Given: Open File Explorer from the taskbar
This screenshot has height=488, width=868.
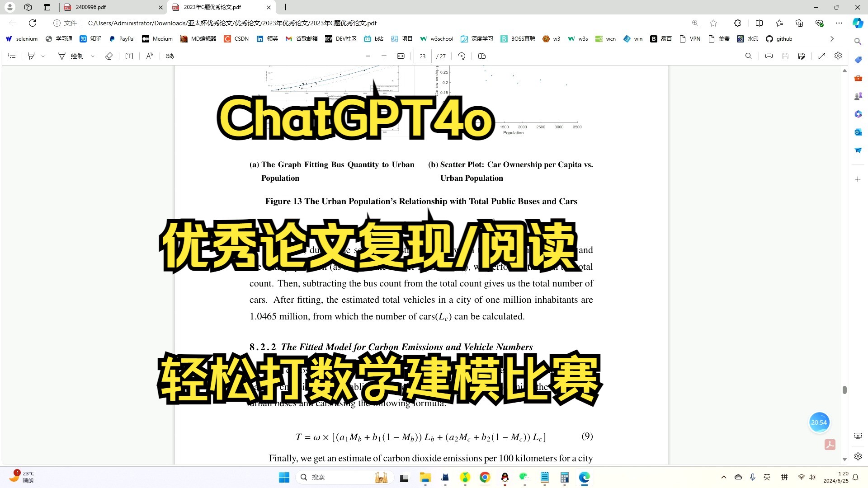Looking at the screenshot, I should coord(425,477).
